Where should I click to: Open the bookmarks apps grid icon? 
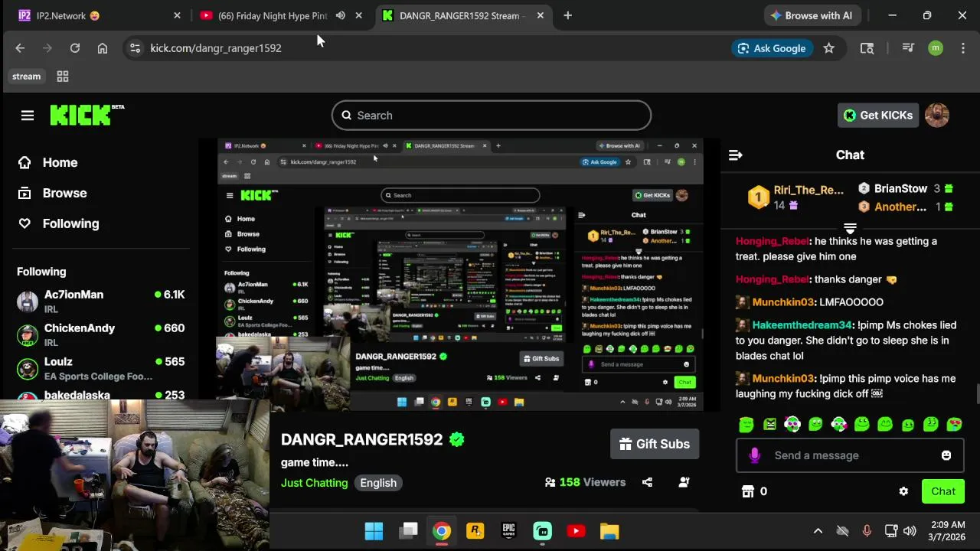pyautogui.click(x=63, y=77)
